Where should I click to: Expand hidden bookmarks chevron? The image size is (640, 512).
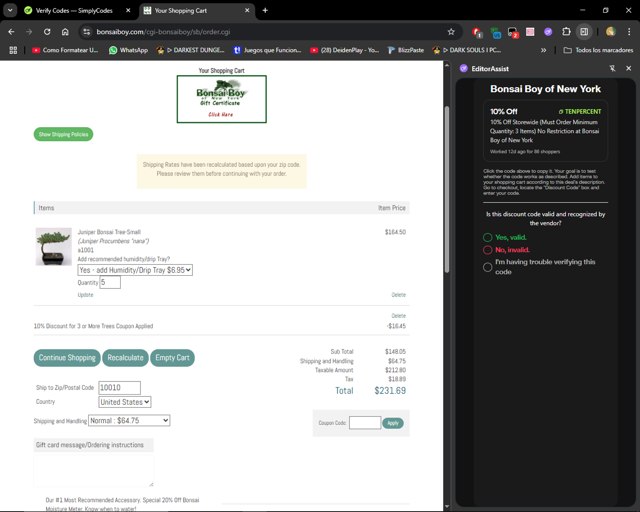(x=543, y=50)
